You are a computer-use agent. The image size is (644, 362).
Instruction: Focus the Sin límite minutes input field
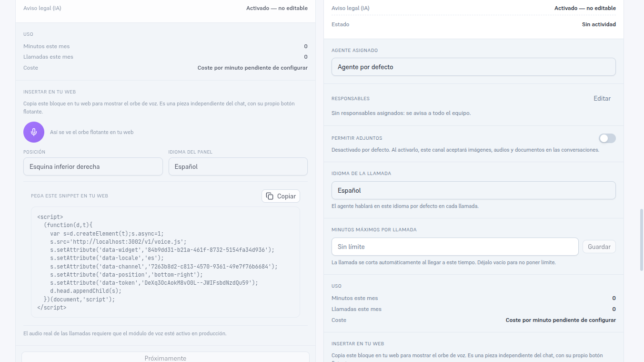[455, 247]
